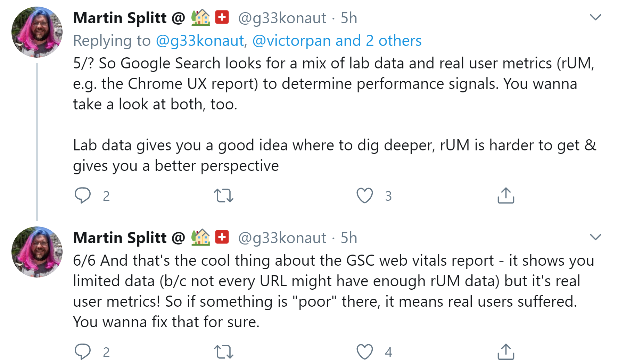Screen dimensions: 618x364
Task: Like the 6/6 tweet
Action: point(364,352)
